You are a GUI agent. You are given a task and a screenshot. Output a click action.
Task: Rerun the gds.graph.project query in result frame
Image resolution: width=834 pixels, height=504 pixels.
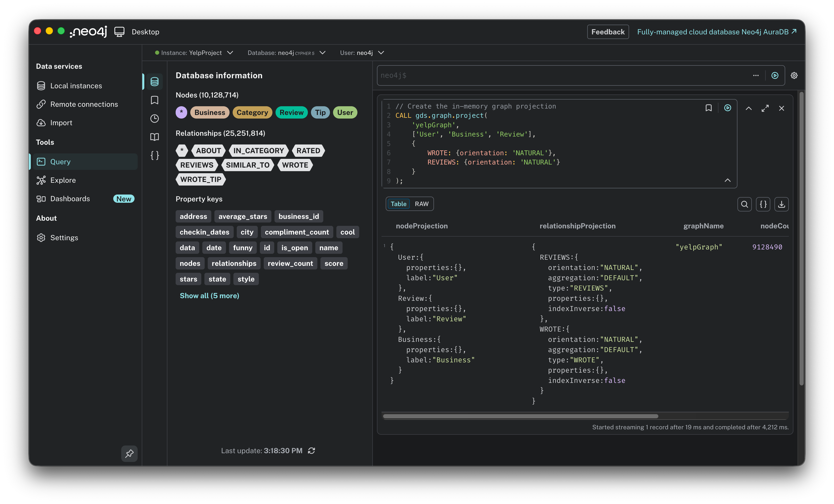coord(727,108)
